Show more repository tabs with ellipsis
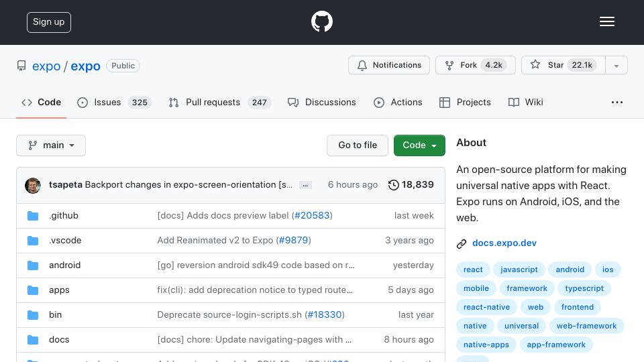Viewport: 644px width, 362px height. coord(617,102)
